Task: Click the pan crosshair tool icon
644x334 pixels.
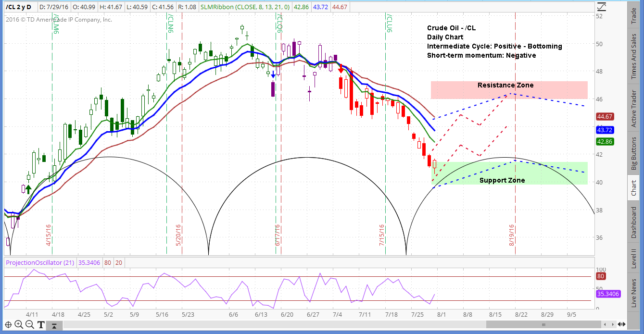Action: (8, 325)
